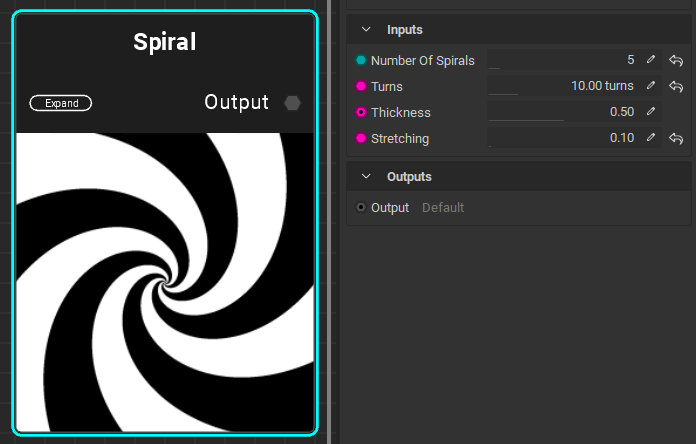Viewport: 696px width, 444px height.
Task: Click the edit pencil for Number Of Spirals
Action: (x=651, y=60)
